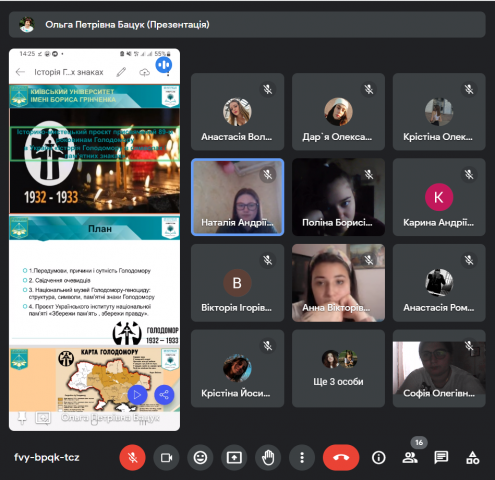Click the meeting code fvy-bpqk-tcz
This screenshot has height=480, width=495.
pos(47,457)
